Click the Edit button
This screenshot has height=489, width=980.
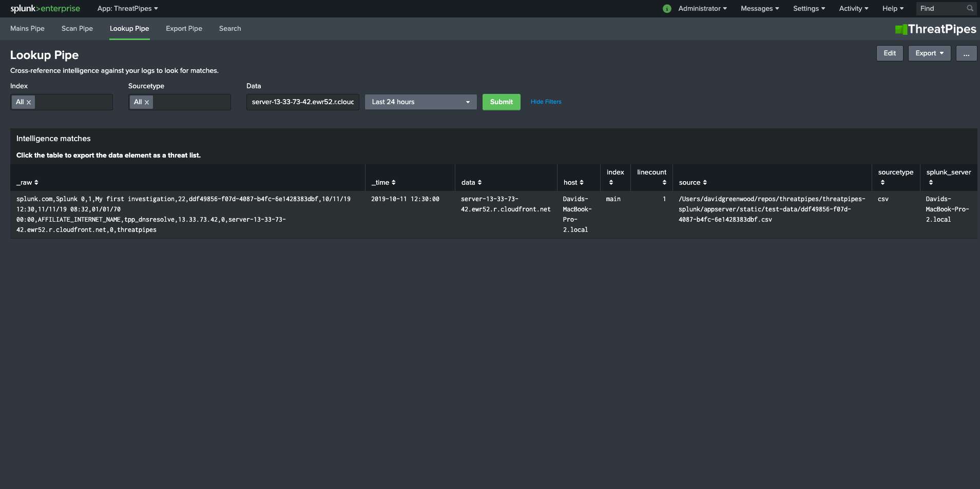pos(890,53)
